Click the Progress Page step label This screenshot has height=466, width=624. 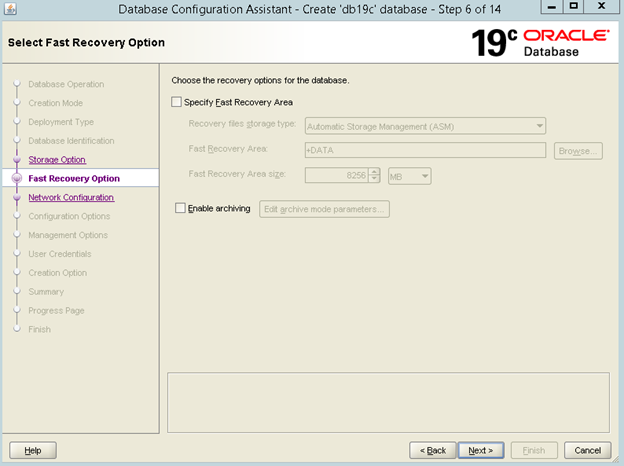[x=56, y=310]
